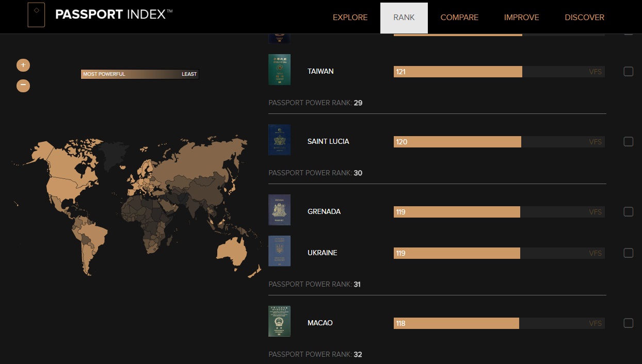Tick the Saint Lucia compare checkbox
642x364 pixels.
628,142
